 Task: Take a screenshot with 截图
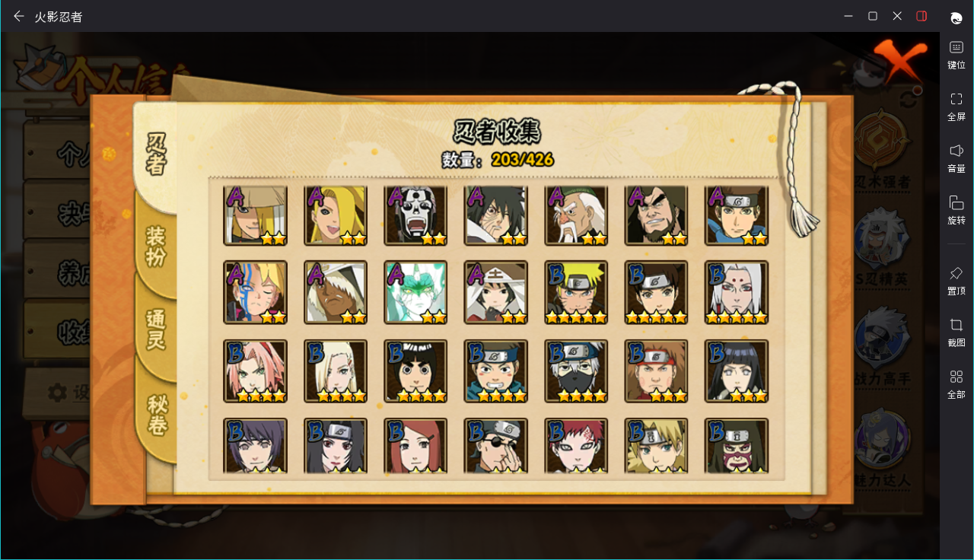click(x=956, y=332)
